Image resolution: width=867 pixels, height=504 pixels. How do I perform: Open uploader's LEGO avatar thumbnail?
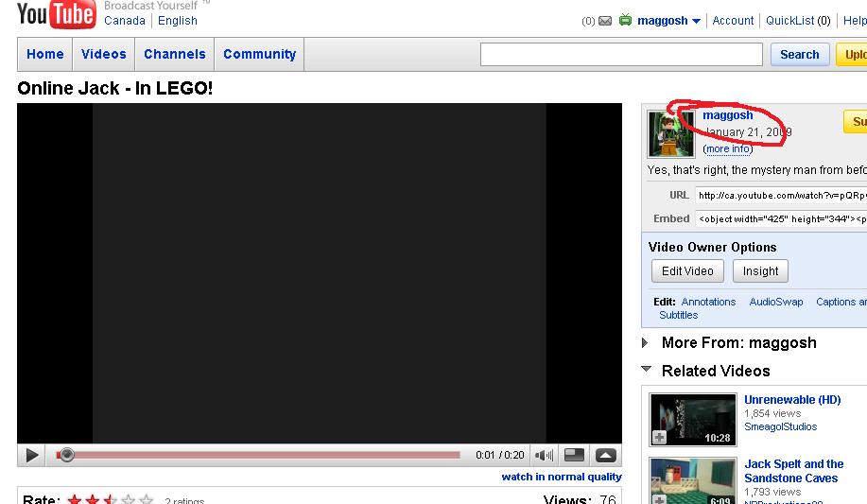(671, 134)
